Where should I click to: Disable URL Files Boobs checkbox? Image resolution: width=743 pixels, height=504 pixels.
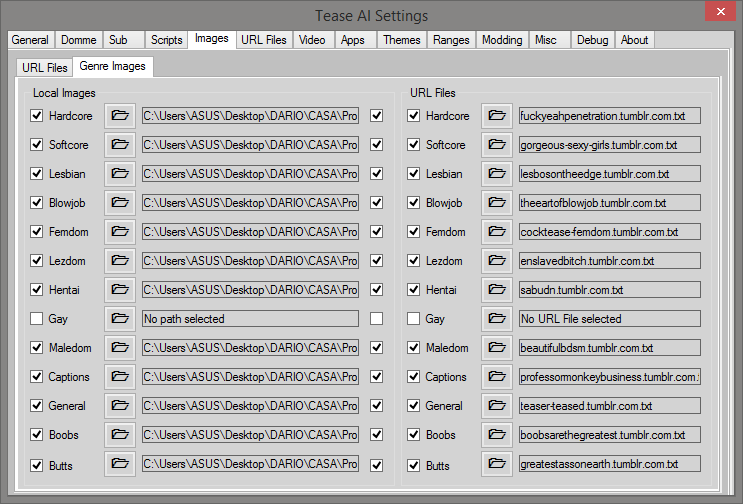coord(413,434)
